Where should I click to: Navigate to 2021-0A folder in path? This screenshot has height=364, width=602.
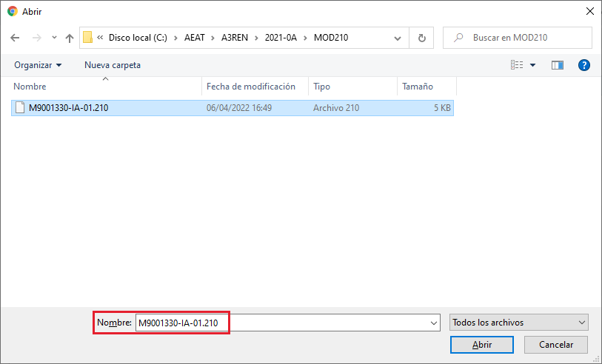281,38
